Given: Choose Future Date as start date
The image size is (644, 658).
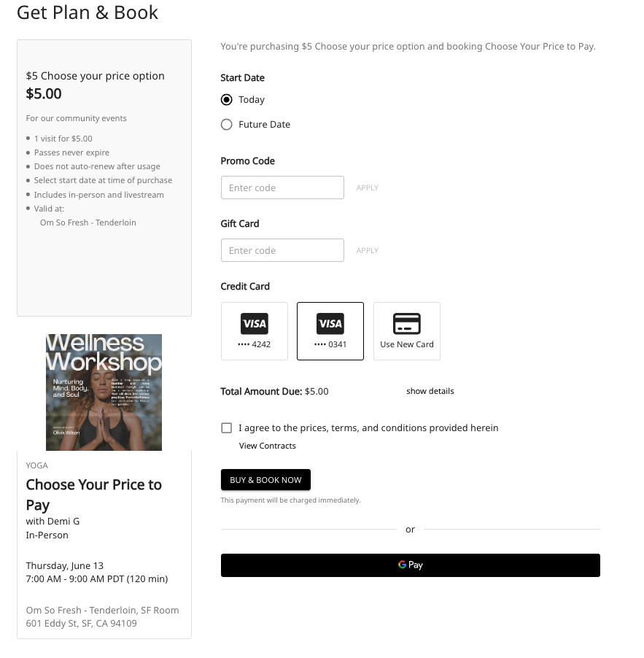Looking at the screenshot, I should point(227,125).
